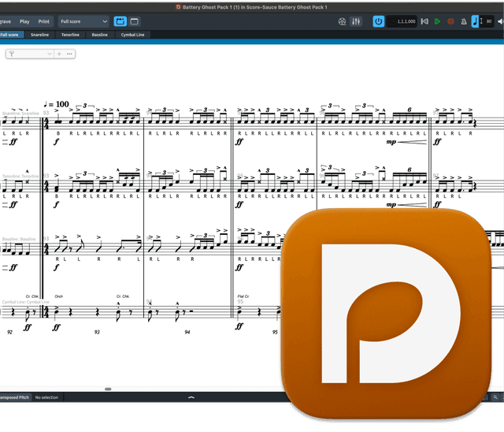
Task: Add a new filter with the plus button
Action: pyautogui.click(x=59, y=54)
